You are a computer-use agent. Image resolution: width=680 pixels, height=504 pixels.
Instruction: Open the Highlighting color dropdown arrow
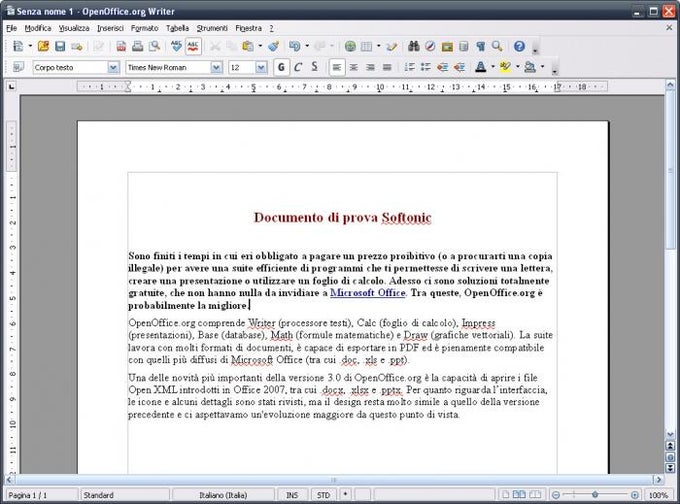pyautogui.click(x=517, y=67)
